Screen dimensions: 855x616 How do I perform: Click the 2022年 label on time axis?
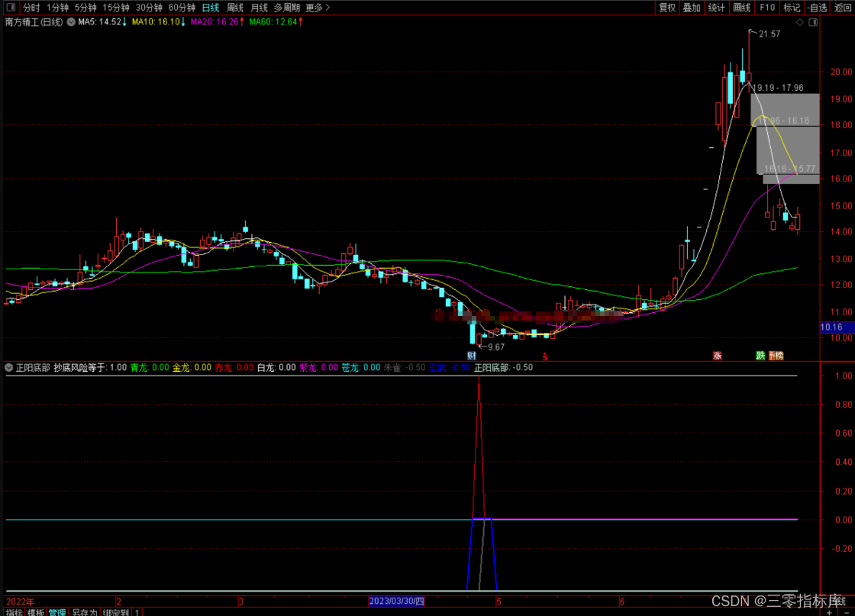click(20, 601)
